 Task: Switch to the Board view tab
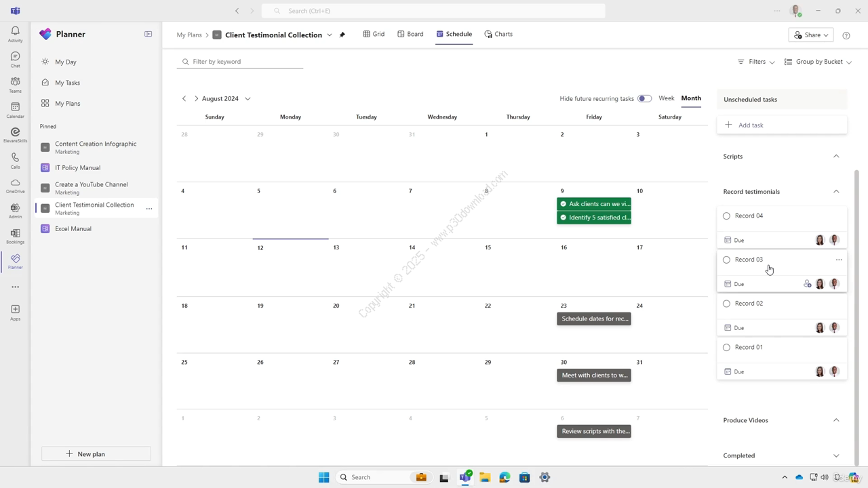(x=410, y=34)
